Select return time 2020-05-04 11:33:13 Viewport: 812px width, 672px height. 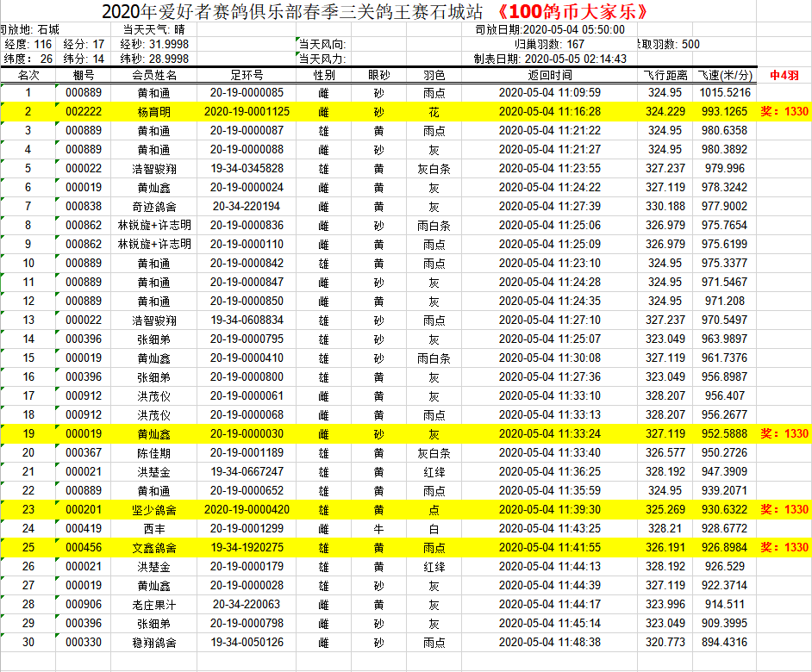coord(550,414)
